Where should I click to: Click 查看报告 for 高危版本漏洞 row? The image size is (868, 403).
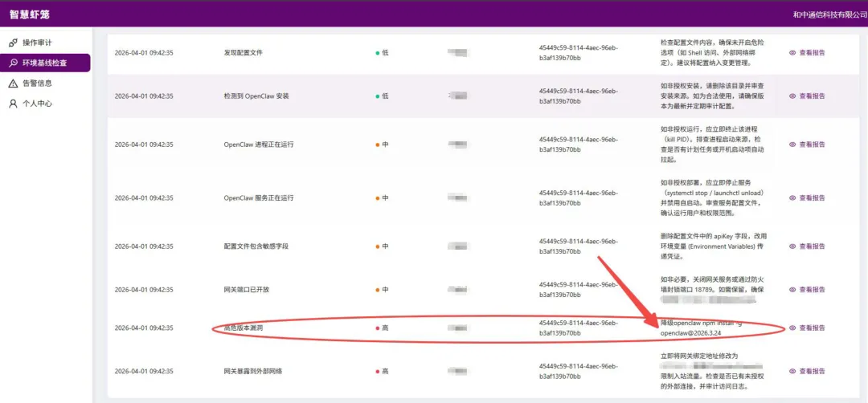click(807, 328)
